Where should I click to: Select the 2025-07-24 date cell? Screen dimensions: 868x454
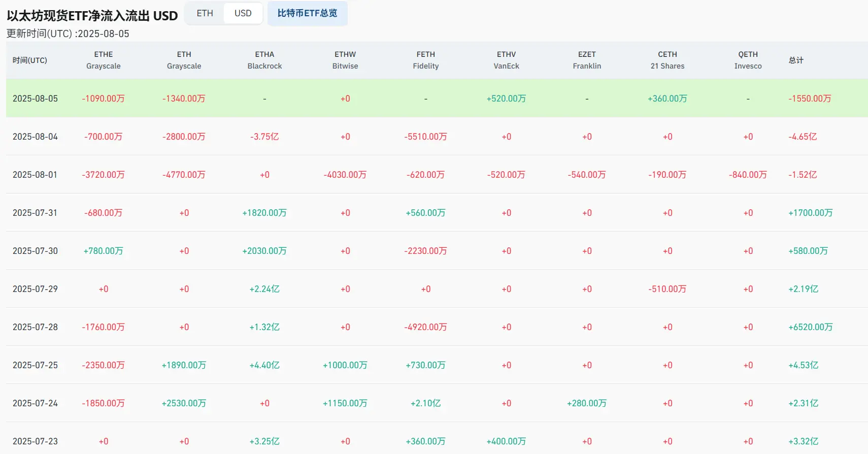click(x=36, y=403)
